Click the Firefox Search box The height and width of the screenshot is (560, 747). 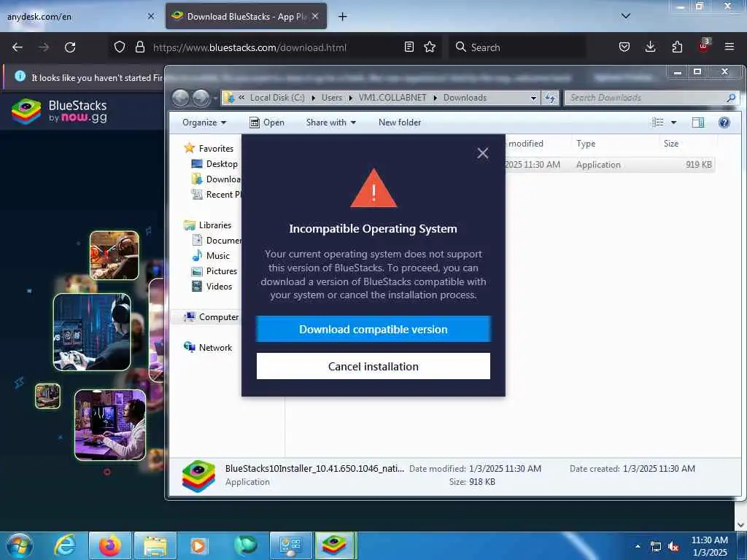[517, 47]
